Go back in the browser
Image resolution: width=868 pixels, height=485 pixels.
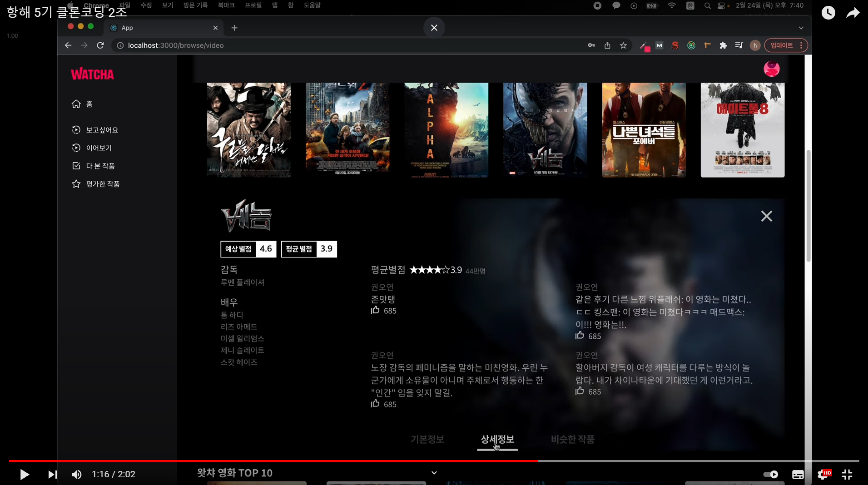[68, 45]
